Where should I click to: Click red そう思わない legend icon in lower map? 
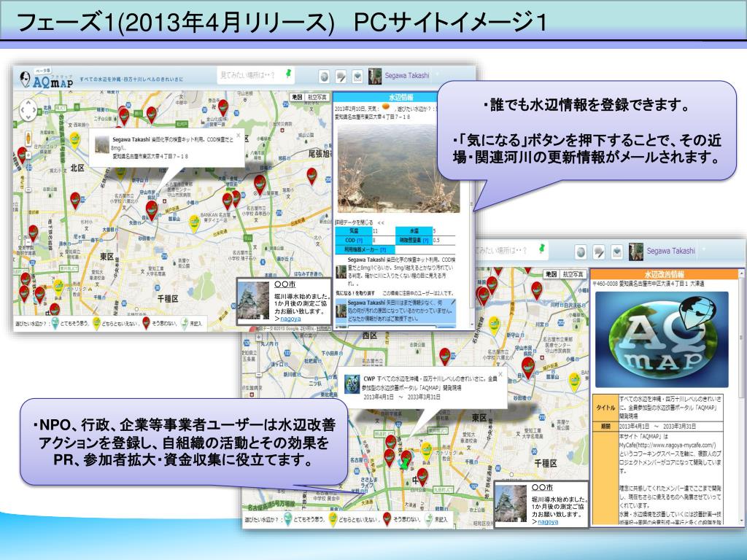pyautogui.click(x=387, y=519)
